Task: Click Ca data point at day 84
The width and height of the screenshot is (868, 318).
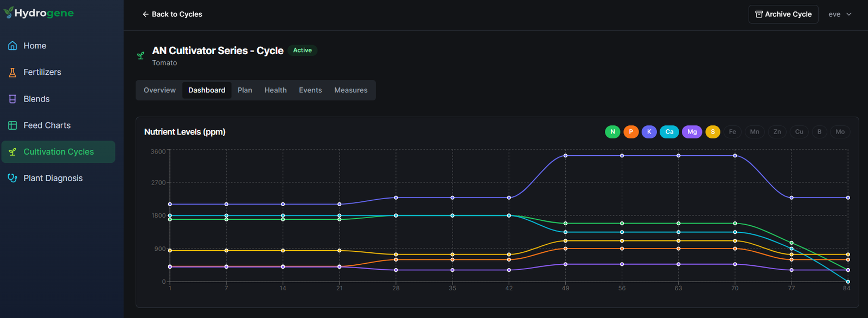Action: click(x=848, y=282)
